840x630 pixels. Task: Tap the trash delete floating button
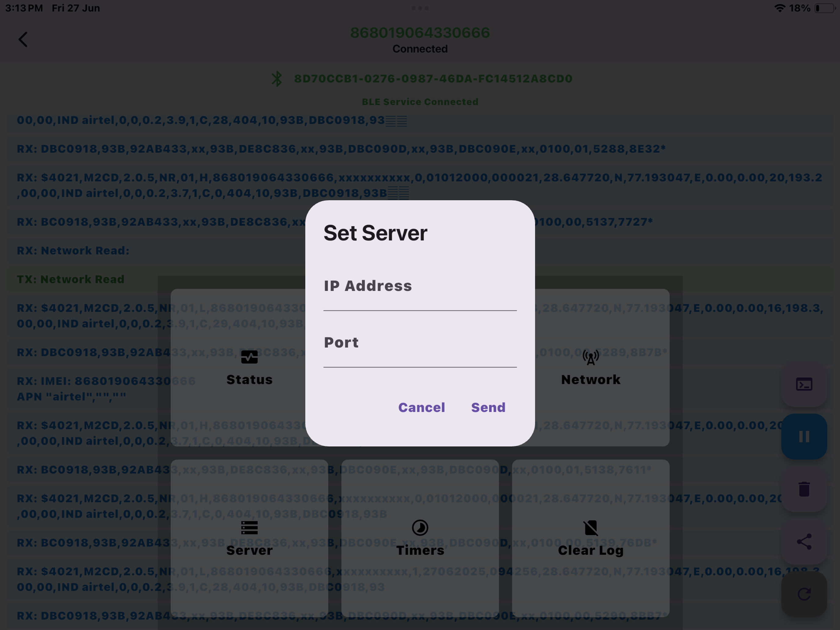coord(804,489)
